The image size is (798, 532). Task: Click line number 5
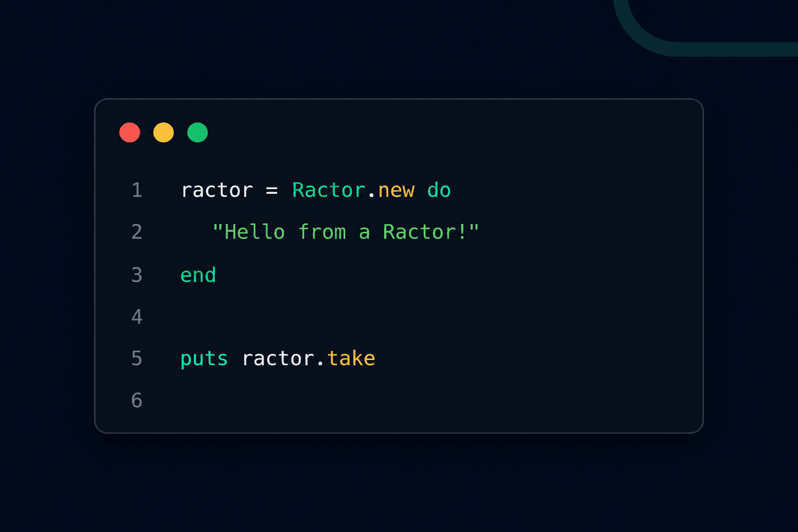tap(137, 358)
